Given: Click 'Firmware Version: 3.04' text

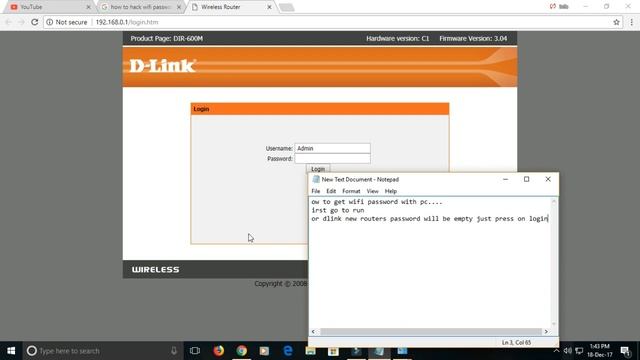Looking at the screenshot, I should point(473,38).
